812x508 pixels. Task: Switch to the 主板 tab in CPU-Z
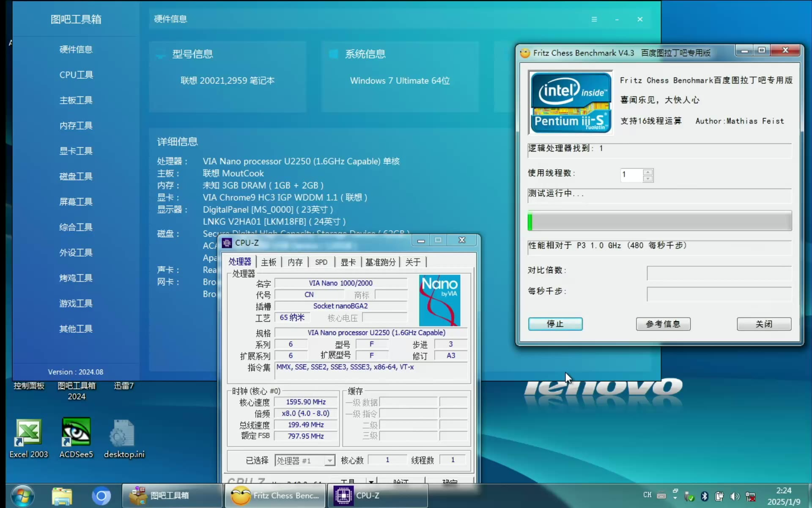tap(269, 262)
